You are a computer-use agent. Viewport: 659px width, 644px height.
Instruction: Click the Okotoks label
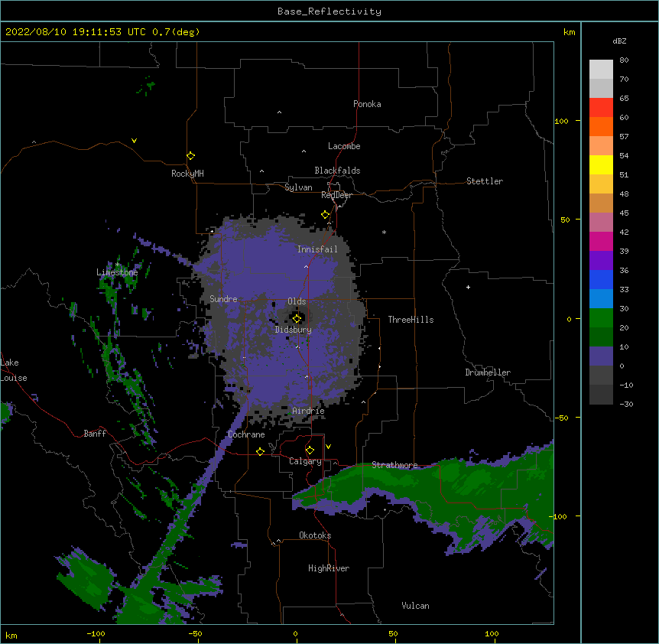coord(315,535)
